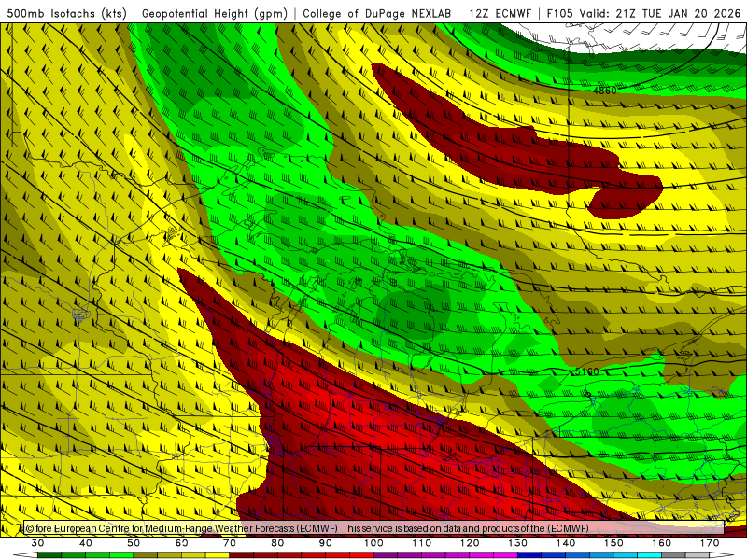
Task: Click the dark green swatch under 30
Action: (49, 555)
